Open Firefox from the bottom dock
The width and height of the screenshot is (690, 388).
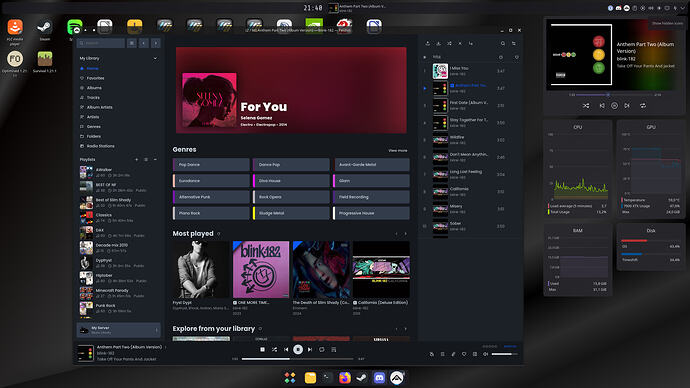(x=345, y=377)
